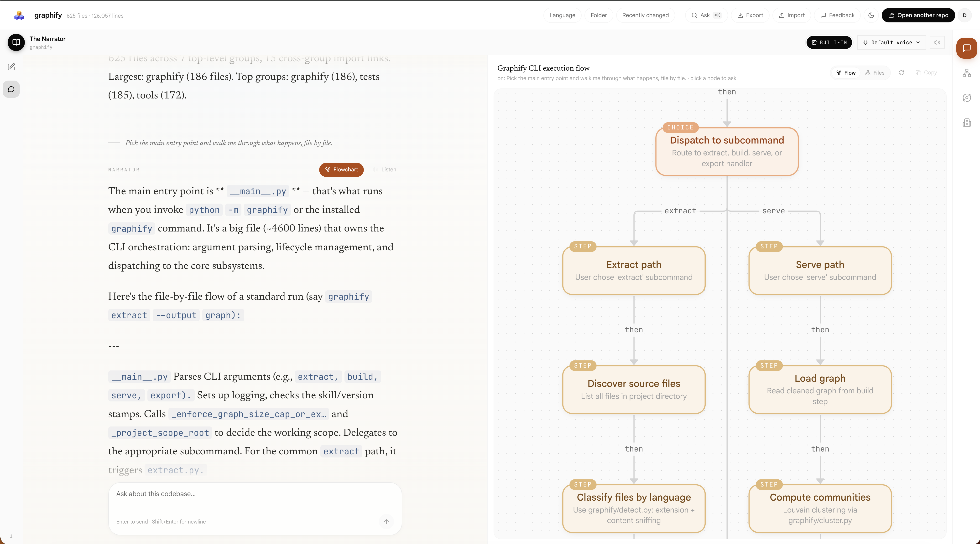Click 'Graphify CLI execution flow' heading
Image resolution: width=980 pixels, height=544 pixels.
(543, 68)
